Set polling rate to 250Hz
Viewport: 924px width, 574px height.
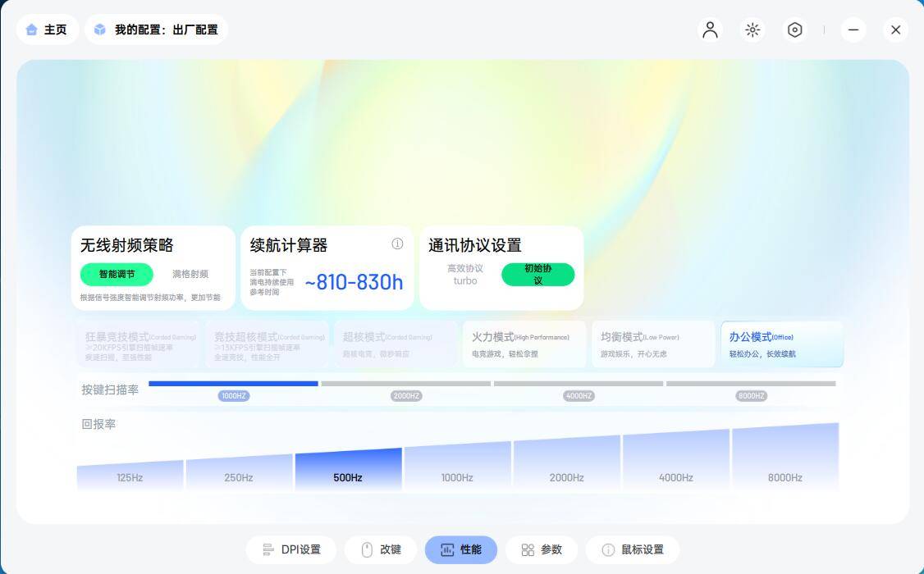239,472
